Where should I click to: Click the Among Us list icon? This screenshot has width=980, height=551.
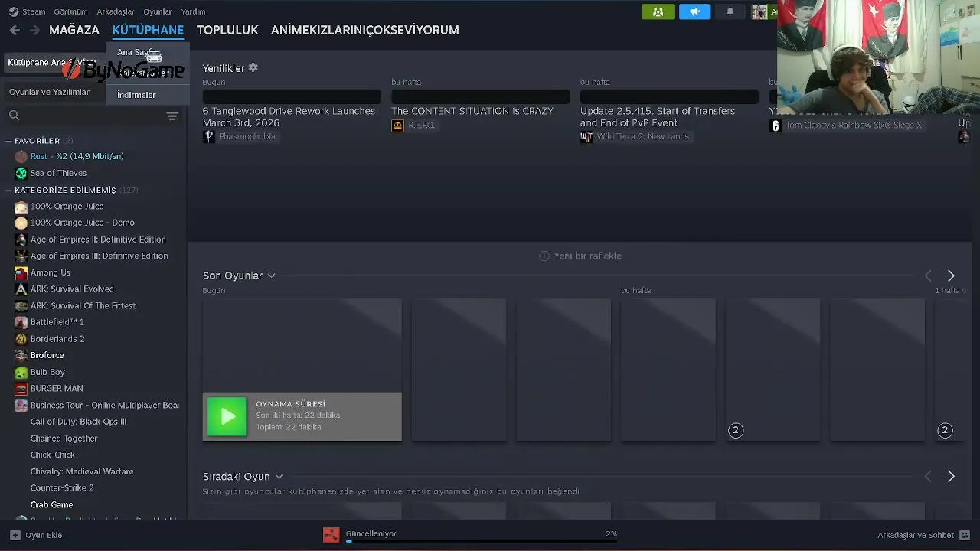(x=21, y=272)
